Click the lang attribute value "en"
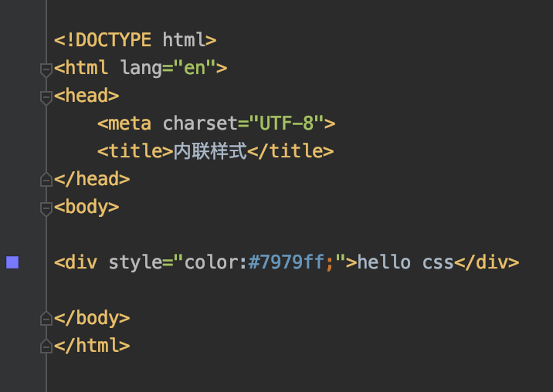 [x=195, y=67]
